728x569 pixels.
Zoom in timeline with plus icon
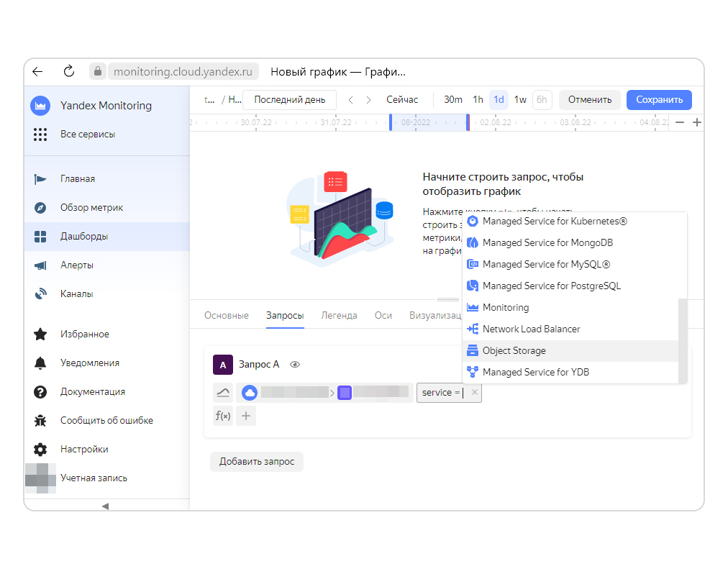tap(697, 122)
